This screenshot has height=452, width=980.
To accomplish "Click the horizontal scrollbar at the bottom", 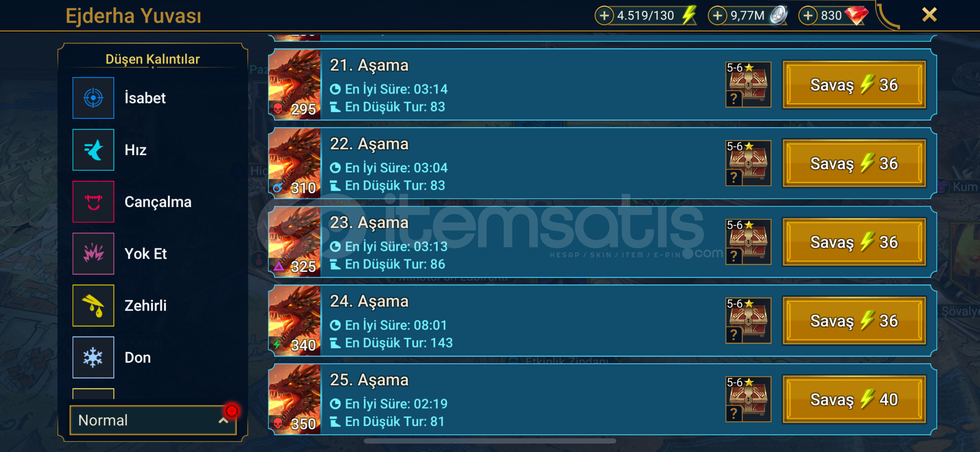I will coord(490,441).
